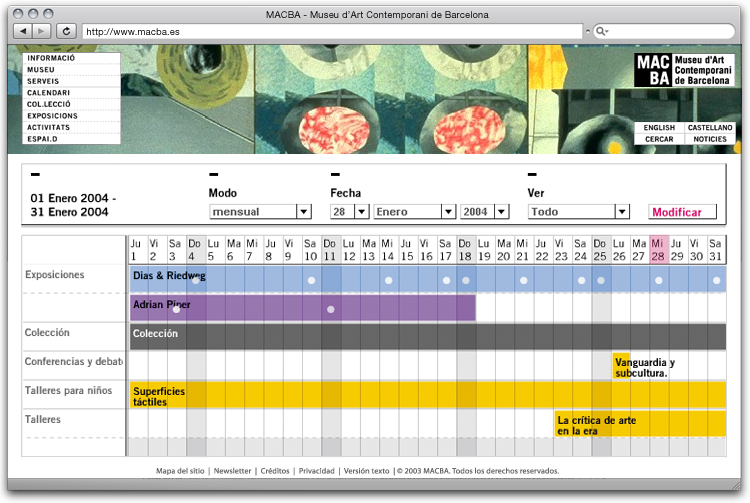Select CALENDARI in the navigation menu
750x503 pixels.
tap(49, 93)
